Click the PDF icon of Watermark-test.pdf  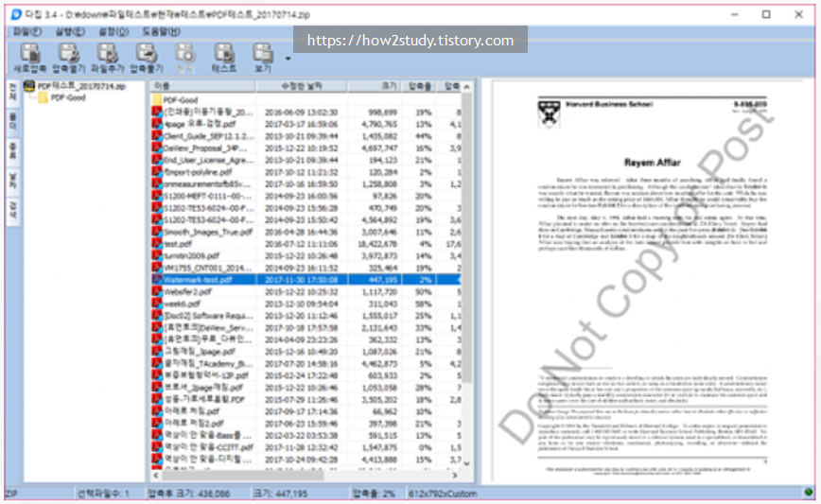(x=157, y=280)
